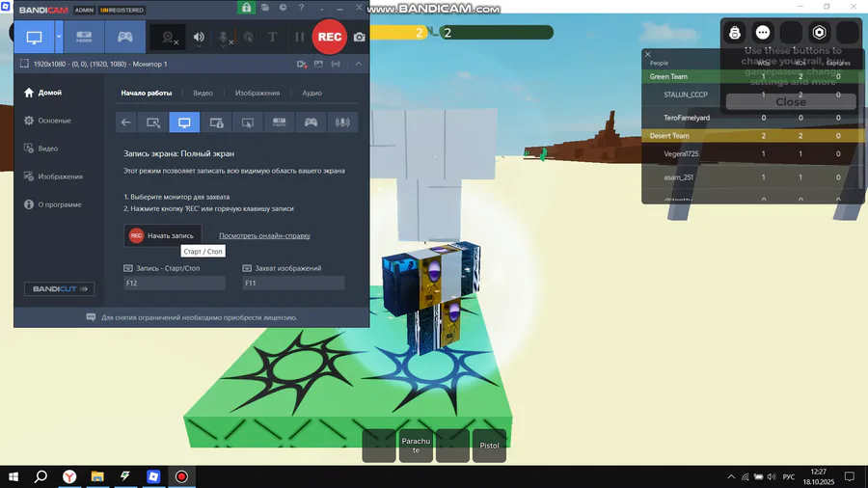
Task: Select gamepad mode icon in row
Action: point(311,122)
